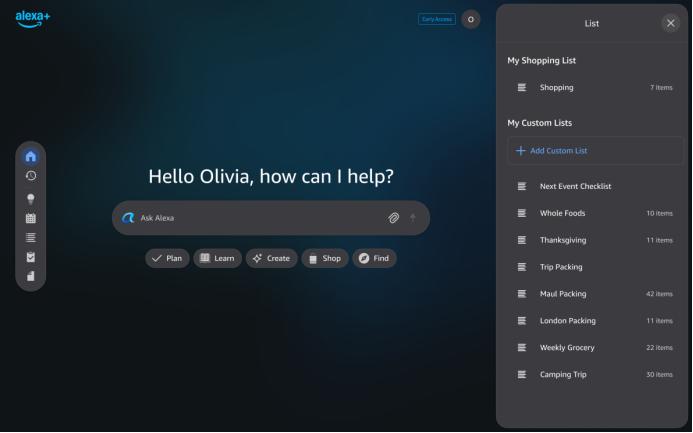
Task: Choose the Create suggestion chip
Action: 271,258
